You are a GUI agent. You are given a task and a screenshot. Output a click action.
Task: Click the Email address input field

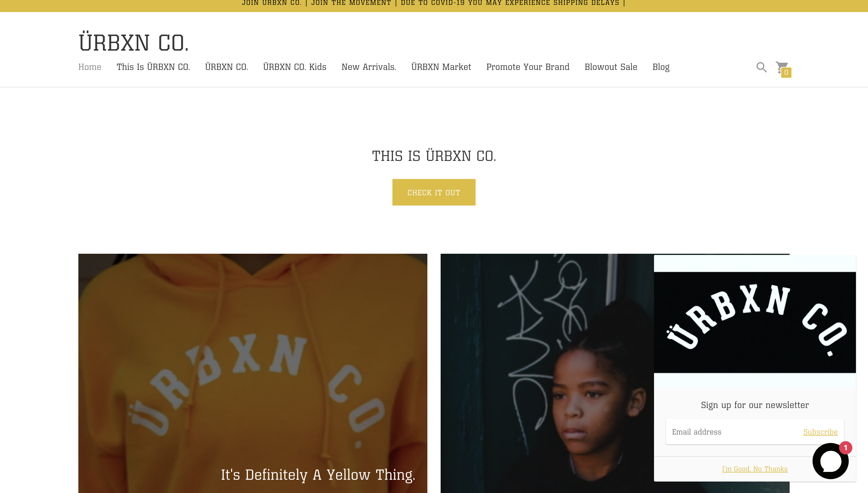click(731, 432)
